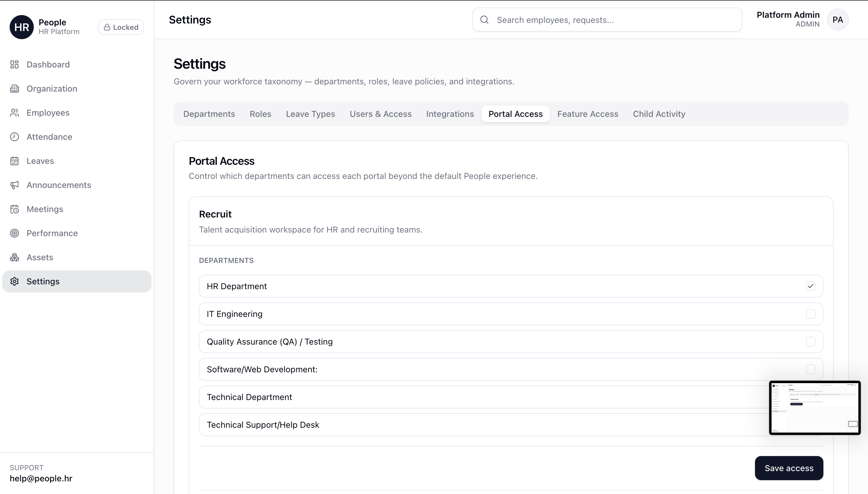Uncheck the HR Department checkbox
Viewport: 868px width, 494px height.
[810, 286]
